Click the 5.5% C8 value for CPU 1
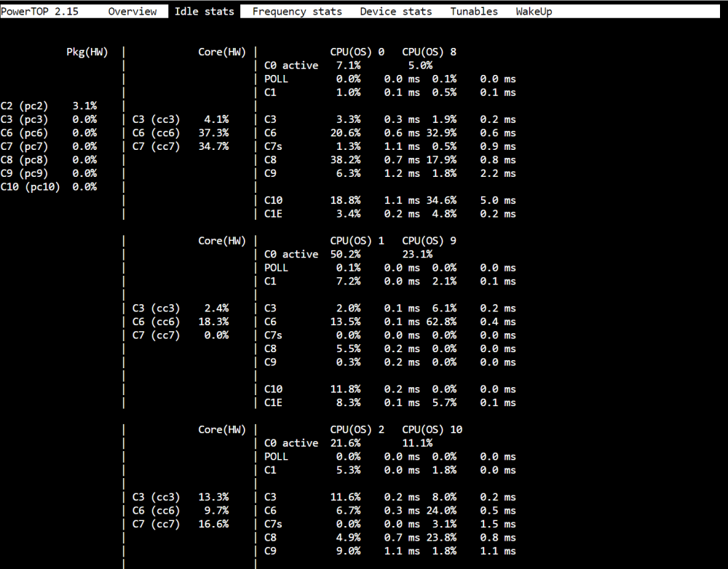Screen dimensions: 728x569 [348, 349]
